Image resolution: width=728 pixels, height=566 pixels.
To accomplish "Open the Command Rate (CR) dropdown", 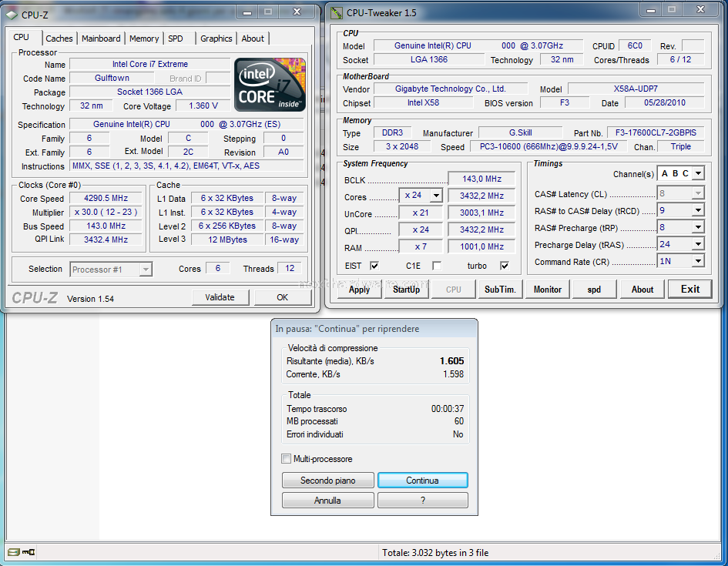I will click(x=698, y=261).
